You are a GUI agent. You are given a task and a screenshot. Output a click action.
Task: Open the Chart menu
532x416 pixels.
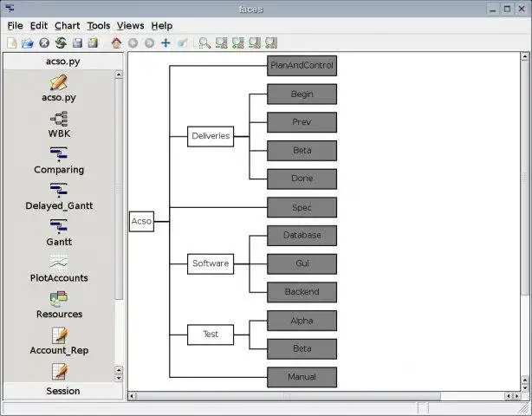[x=68, y=26]
